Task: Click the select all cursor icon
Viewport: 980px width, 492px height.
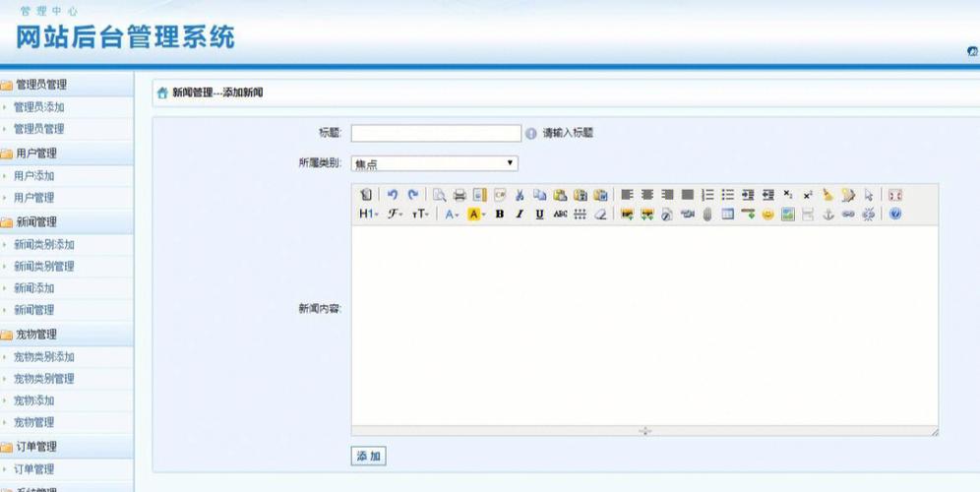Action: click(868, 195)
